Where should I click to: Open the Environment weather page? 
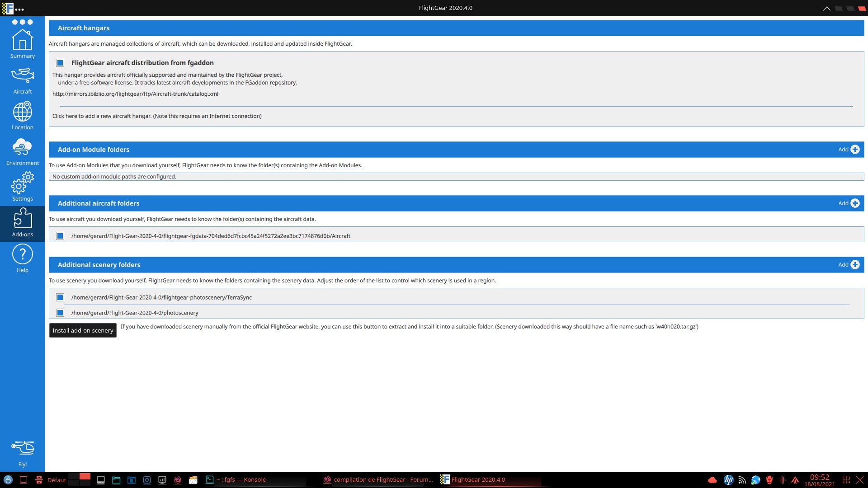click(x=23, y=152)
